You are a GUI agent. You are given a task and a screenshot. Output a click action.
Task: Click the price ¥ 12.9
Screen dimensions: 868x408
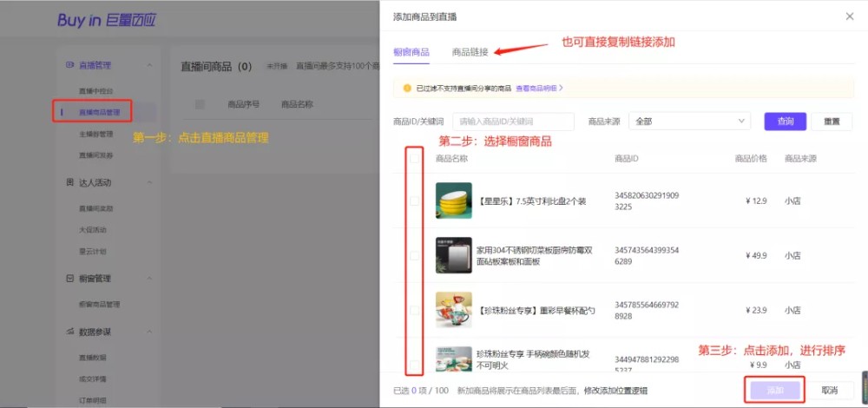click(x=756, y=201)
